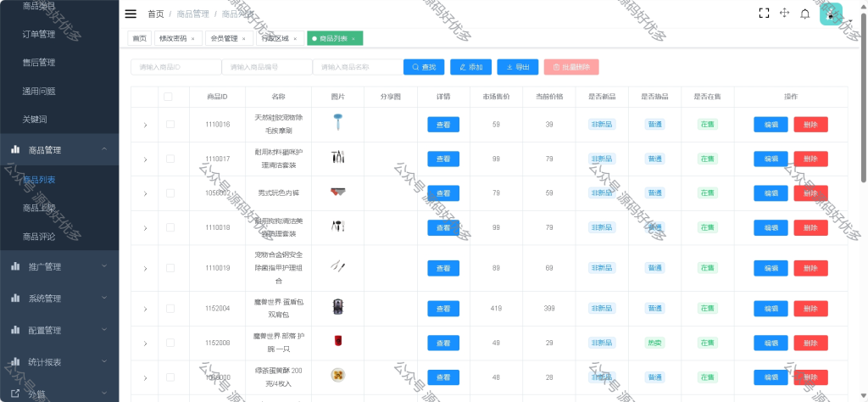Click the user avatar in header

point(831,14)
